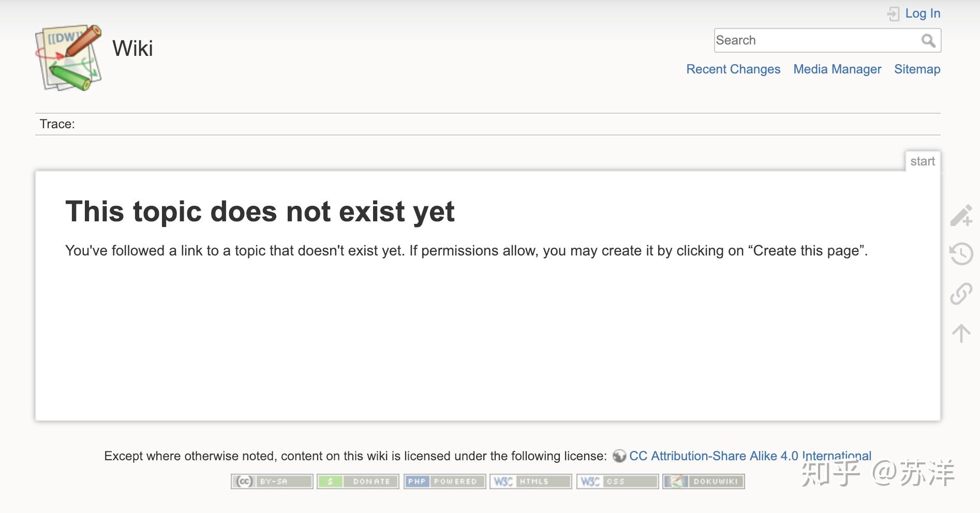Click the W3C CSS badge

coord(617,481)
